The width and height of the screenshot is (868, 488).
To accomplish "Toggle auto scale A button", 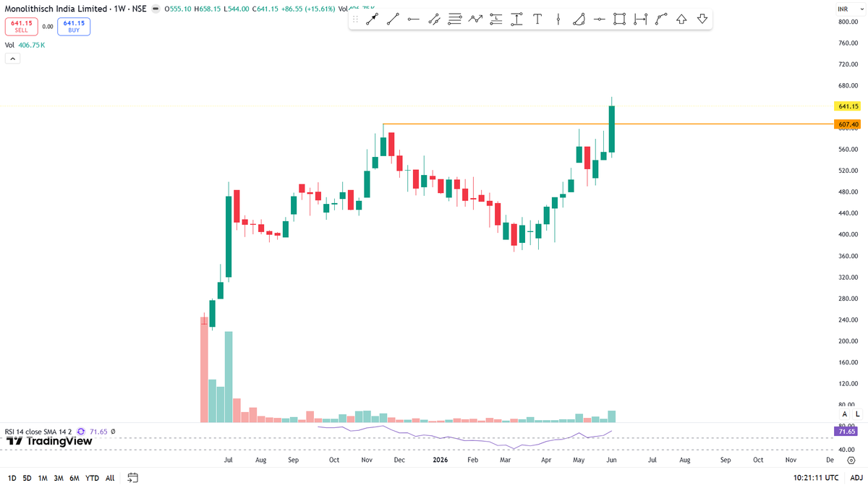I will [844, 414].
